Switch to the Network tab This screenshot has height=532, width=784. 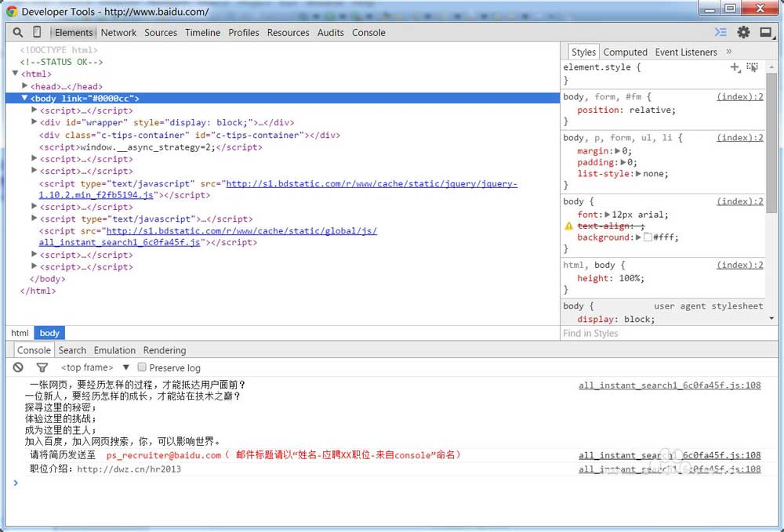118,32
